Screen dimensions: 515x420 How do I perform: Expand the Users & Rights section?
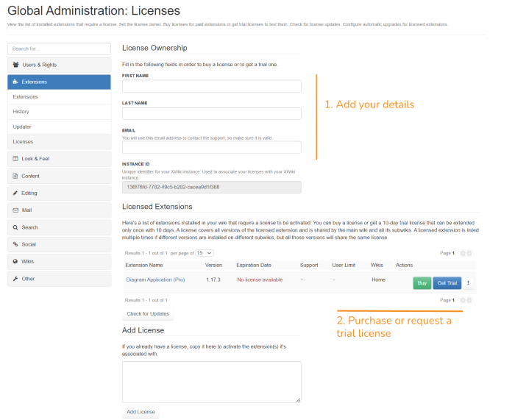click(x=59, y=65)
